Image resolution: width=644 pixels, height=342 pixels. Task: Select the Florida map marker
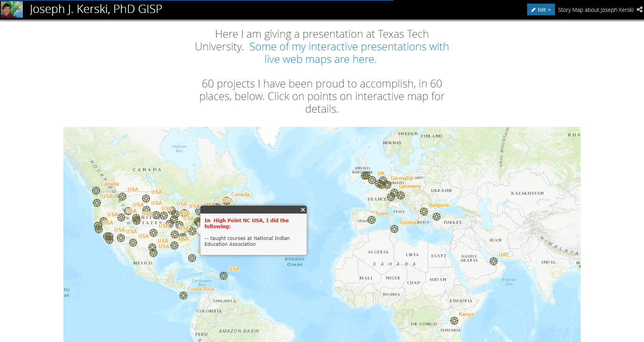click(x=192, y=258)
